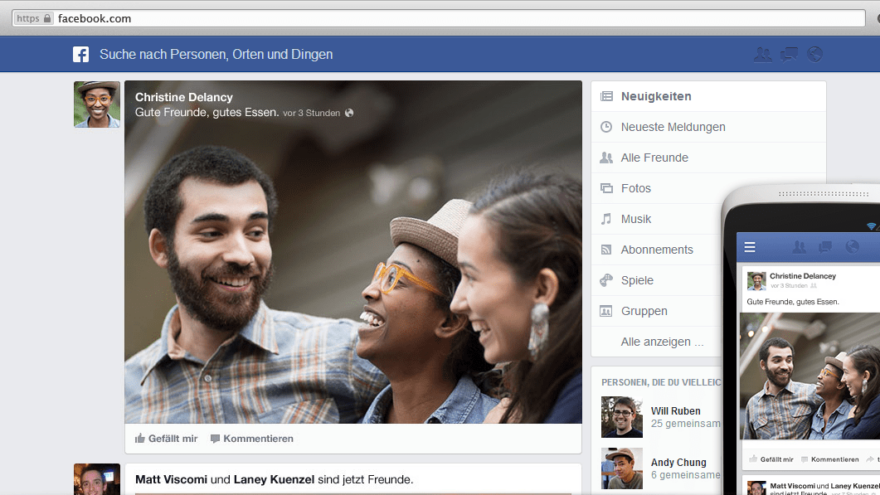Click the facebook.com URL address bar
Image resolution: width=880 pixels, height=495 pixels.
(438, 19)
